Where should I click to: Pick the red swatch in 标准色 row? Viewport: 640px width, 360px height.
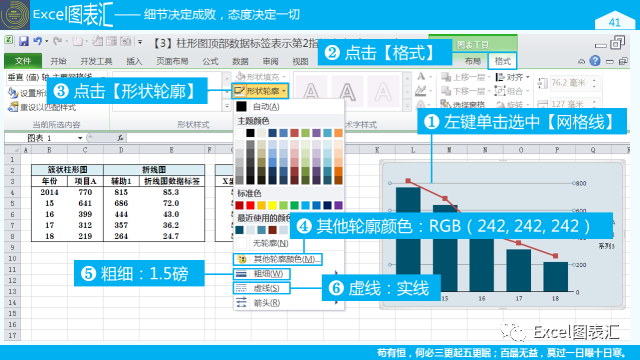point(250,205)
